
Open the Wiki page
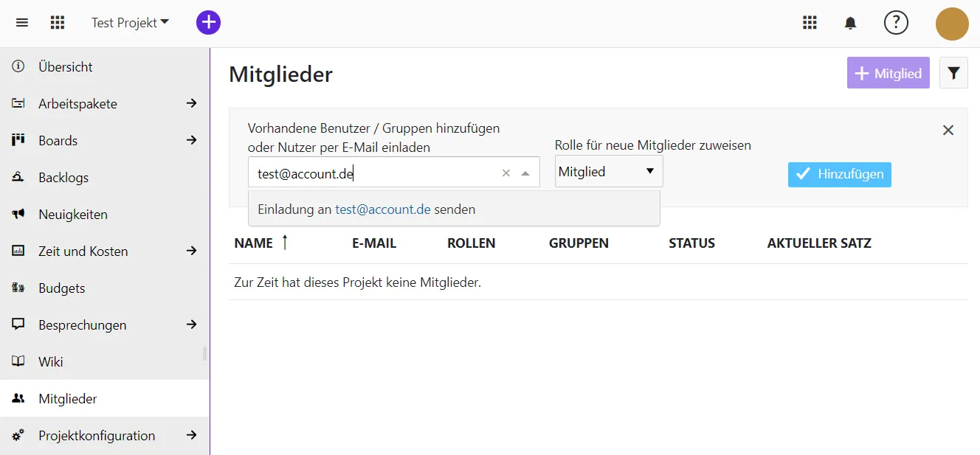tap(52, 361)
